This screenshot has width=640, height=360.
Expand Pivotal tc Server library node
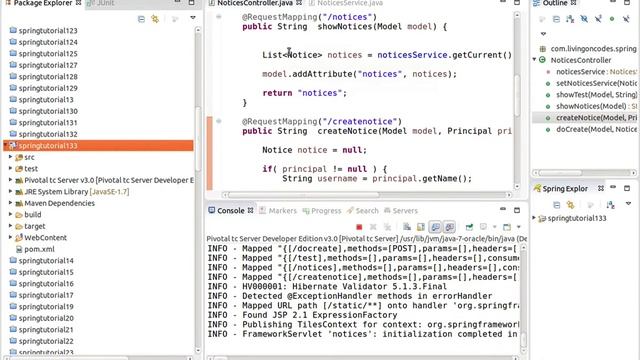(10, 180)
